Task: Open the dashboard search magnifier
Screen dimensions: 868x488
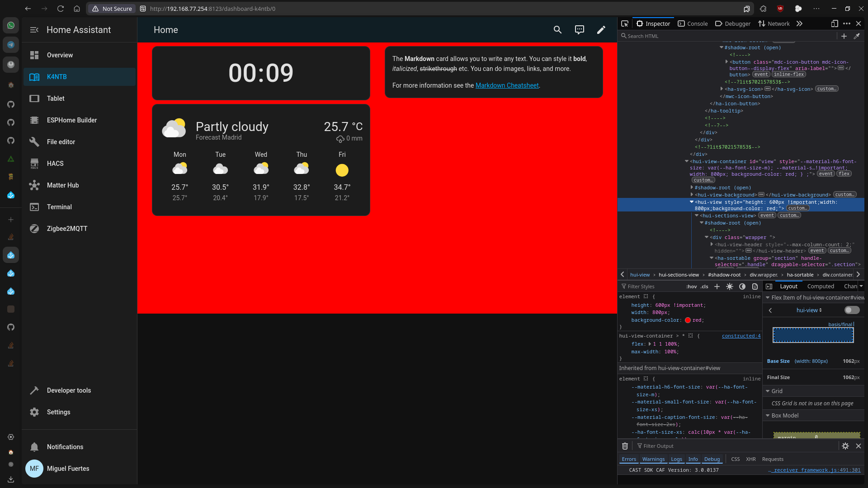Action: (x=557, y=30)
